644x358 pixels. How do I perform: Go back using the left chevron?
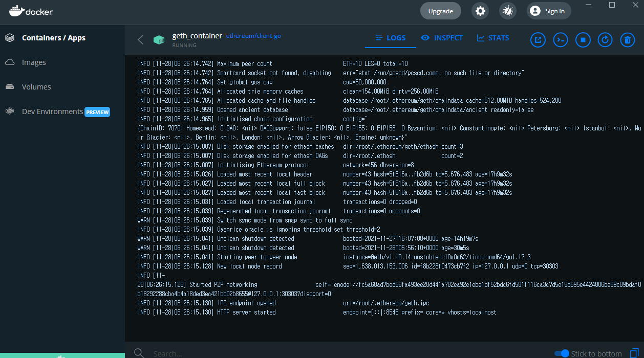[141, 39]
